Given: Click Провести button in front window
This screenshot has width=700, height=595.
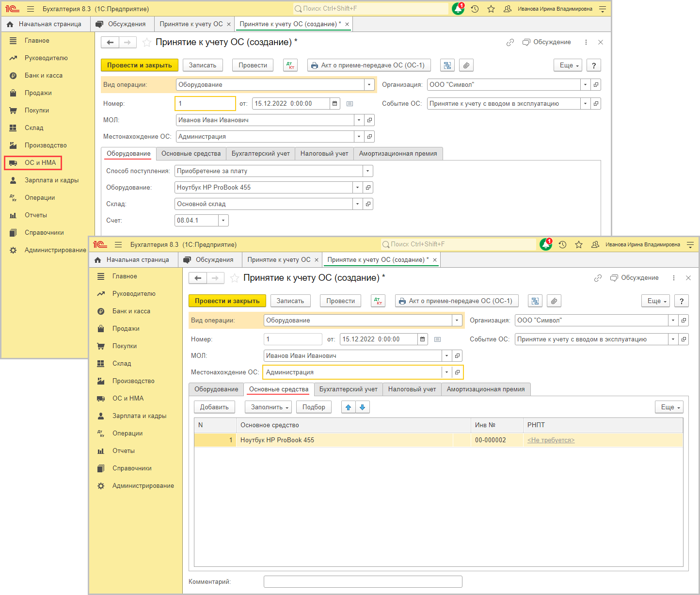Looking at the screenshot, I should (x=341, y=301).
